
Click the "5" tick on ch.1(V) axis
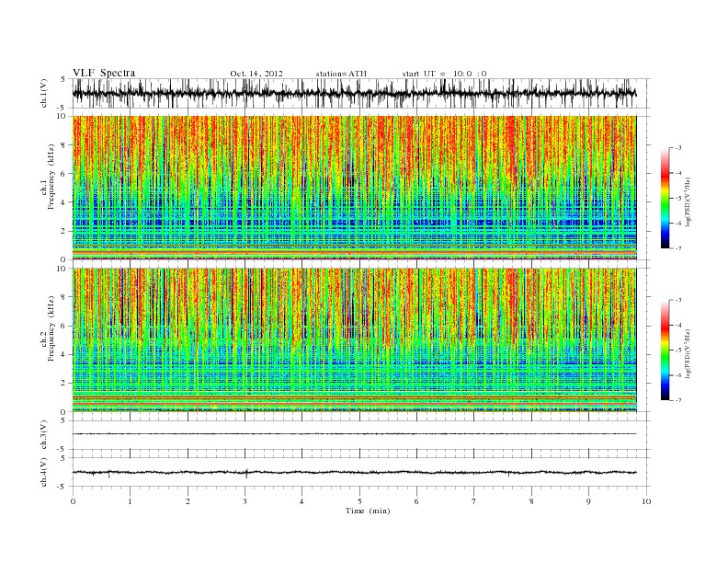point(63,79)
